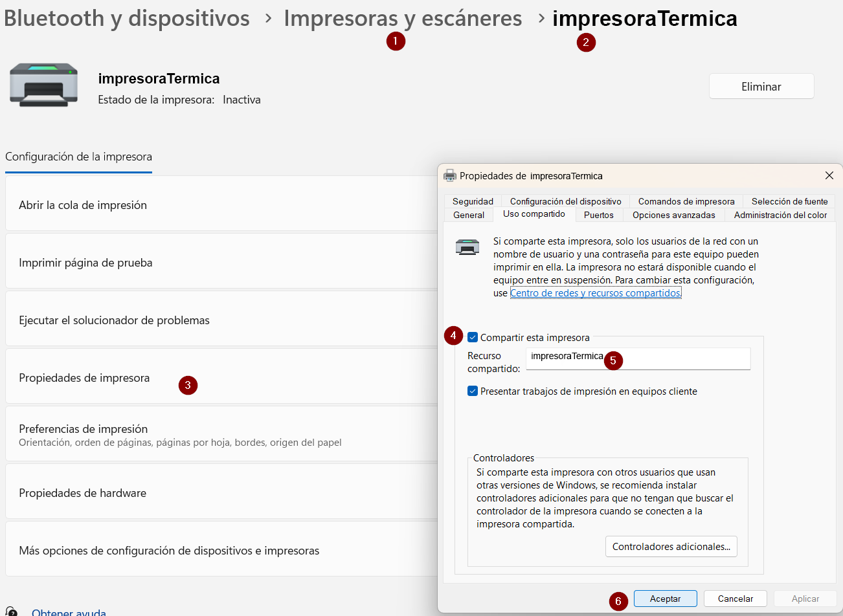Select the Configuración del dispositivo tab
843x616 pixels.
[x=565, y=201]
